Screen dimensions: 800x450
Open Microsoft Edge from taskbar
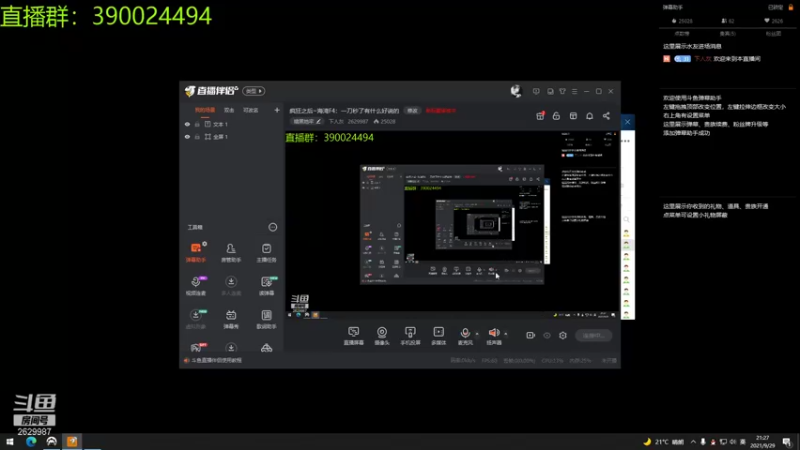coord(31,442)
